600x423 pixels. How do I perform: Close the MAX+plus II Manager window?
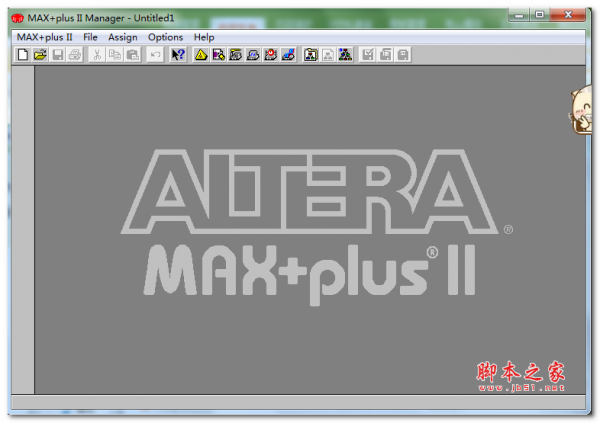(x=568, y=15)
